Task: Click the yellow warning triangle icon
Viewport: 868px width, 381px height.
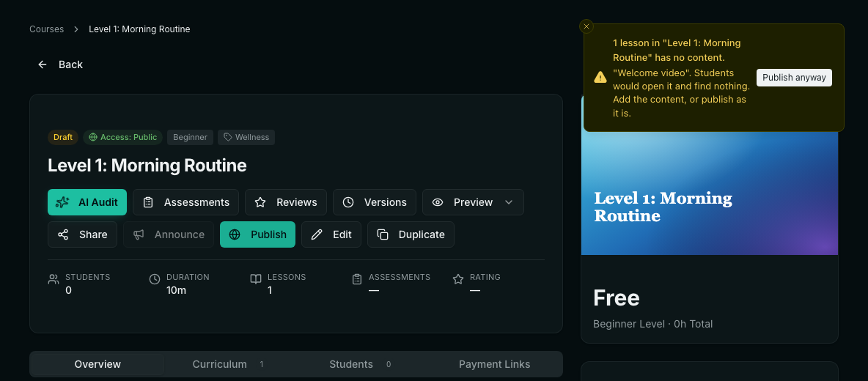Action: pyautogui.click(x=600, y=78)
